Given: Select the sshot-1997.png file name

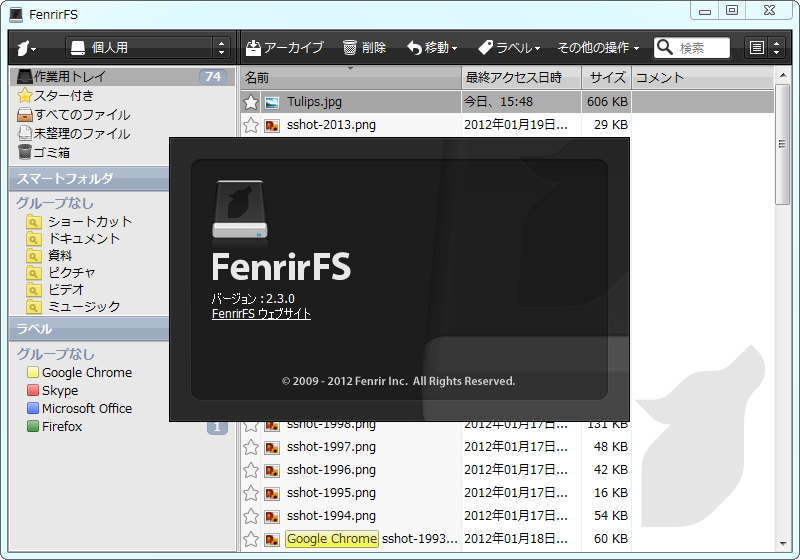Looking at the screenshot, I should (331, 447).
